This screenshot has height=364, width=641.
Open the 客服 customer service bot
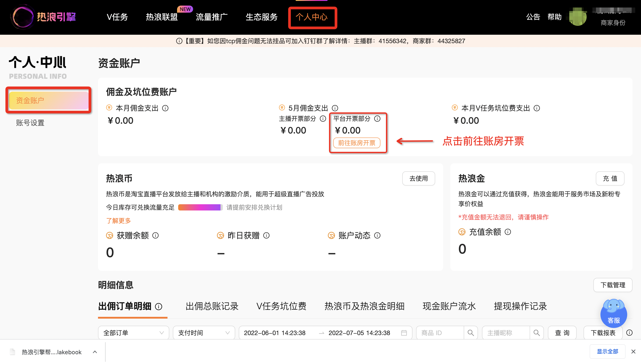[x=613, y=313]
